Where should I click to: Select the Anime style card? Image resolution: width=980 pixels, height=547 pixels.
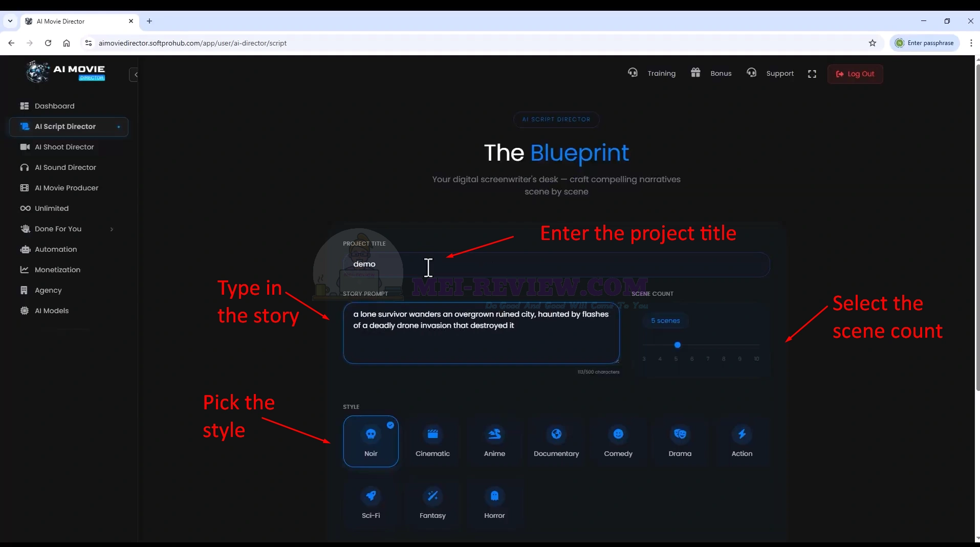click(x=494, y=441)
